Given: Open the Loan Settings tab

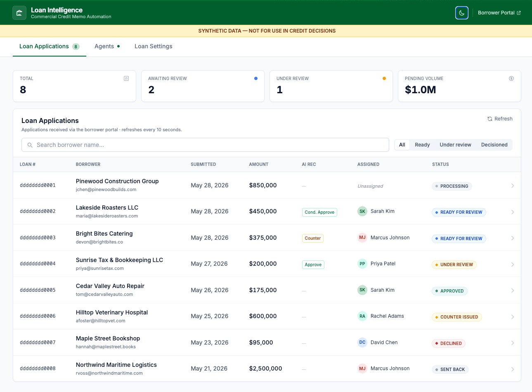Looking at the screenshot, I should tap(154, 47).
